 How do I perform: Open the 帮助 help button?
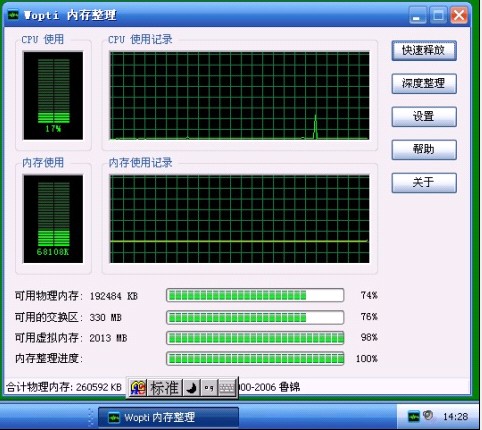[424, 149]
